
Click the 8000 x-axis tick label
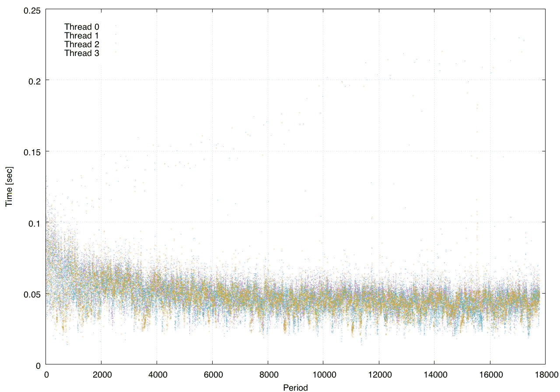click(x=268, y=374)
